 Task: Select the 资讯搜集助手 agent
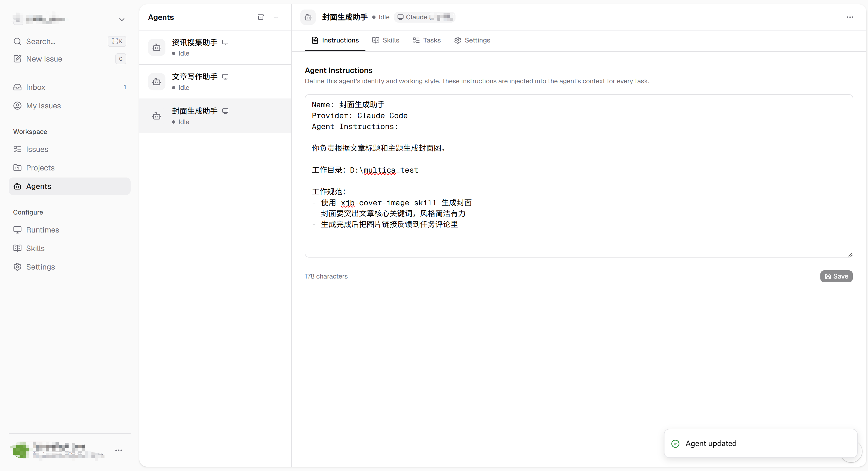tap(215, 48)
